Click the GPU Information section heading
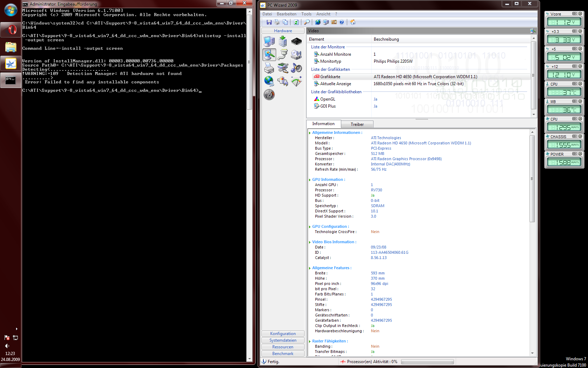The width and height of the screenshot is (588, 368). click(328, 179)
